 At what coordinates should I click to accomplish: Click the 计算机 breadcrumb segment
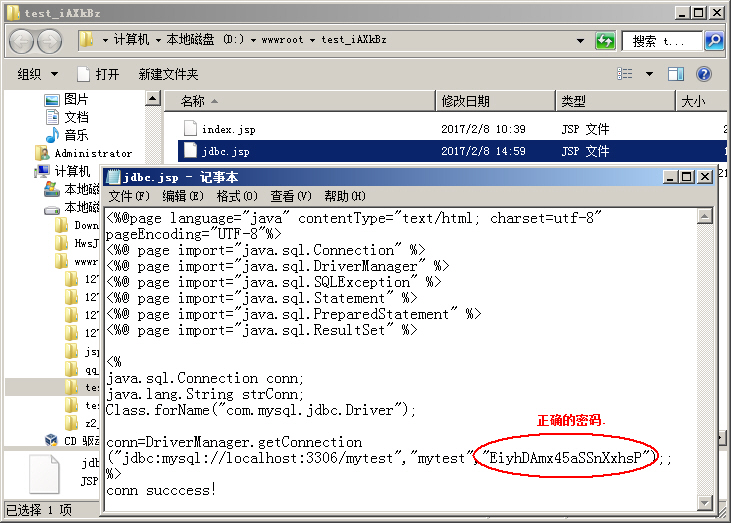[131, 40]
